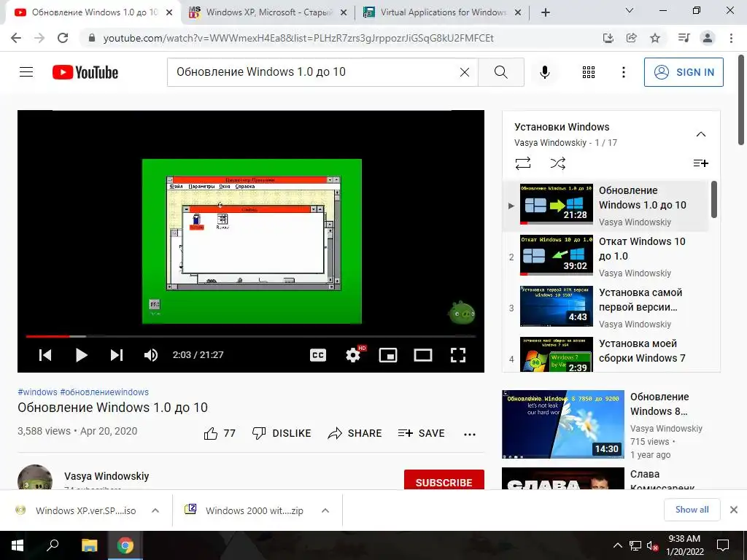Collapse the Установки Windows playlist panel

coord(701,134)
